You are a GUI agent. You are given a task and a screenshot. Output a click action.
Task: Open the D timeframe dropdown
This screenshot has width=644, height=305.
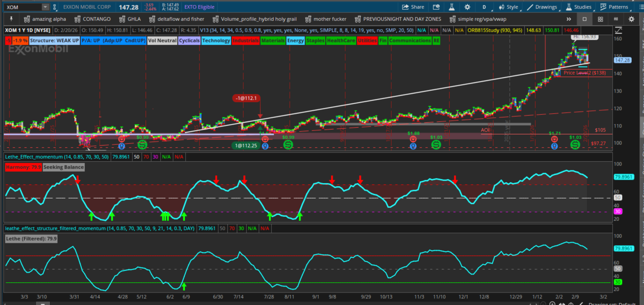[x=484, y=7]
